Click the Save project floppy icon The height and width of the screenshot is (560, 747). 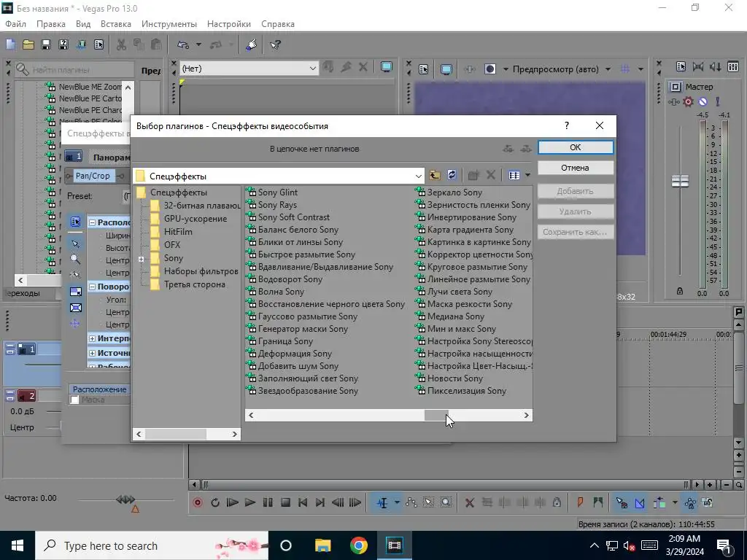[x=46, y=44]
